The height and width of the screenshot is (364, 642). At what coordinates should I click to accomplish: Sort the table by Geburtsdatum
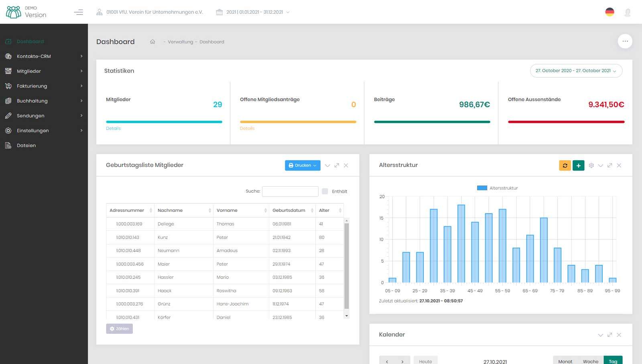pyautogui.click(x=293, y=210)
